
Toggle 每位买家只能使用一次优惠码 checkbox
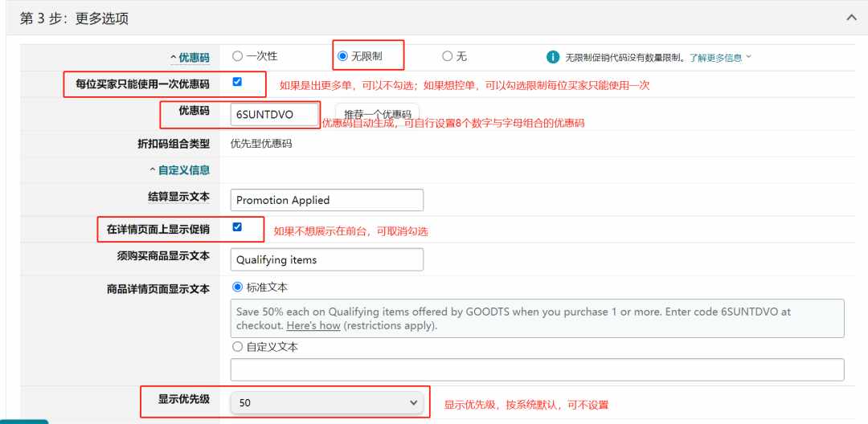(x=237, y=82)
